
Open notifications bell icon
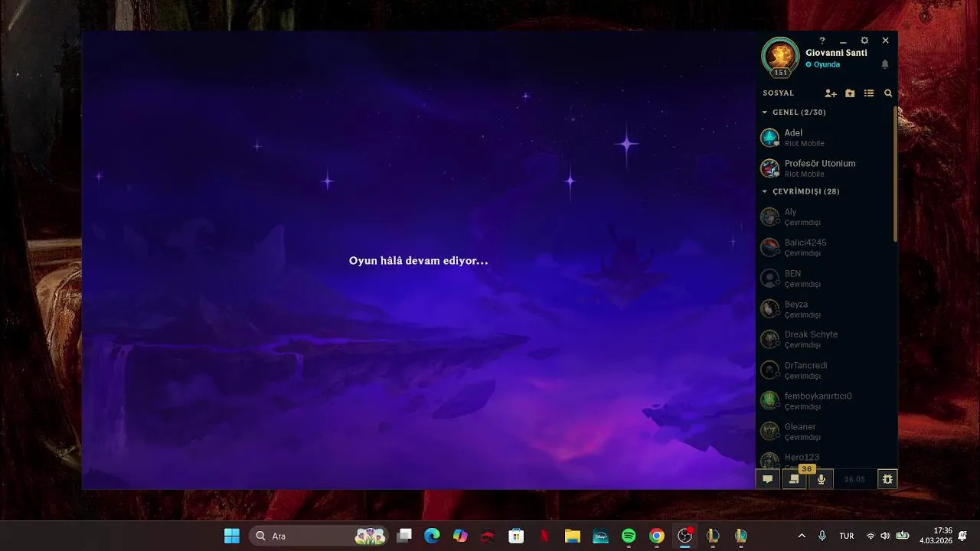pyautogui.click(x=885, y=64)
